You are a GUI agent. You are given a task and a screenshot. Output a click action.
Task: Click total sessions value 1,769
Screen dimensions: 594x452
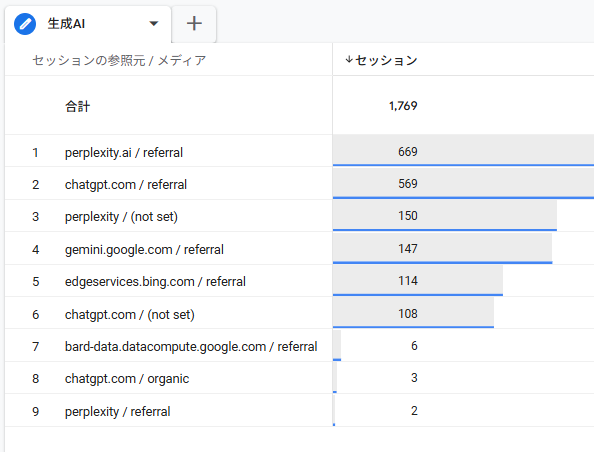403,106
